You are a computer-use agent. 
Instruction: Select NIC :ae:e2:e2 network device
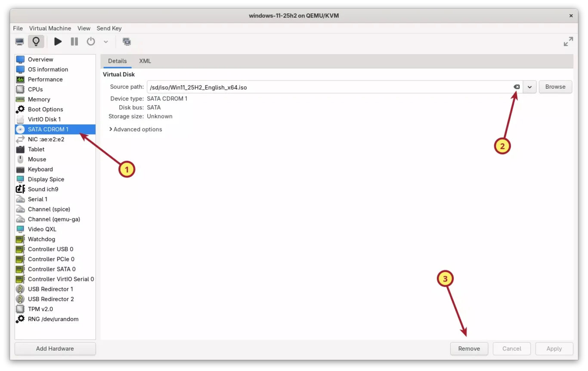pos(55,139)
